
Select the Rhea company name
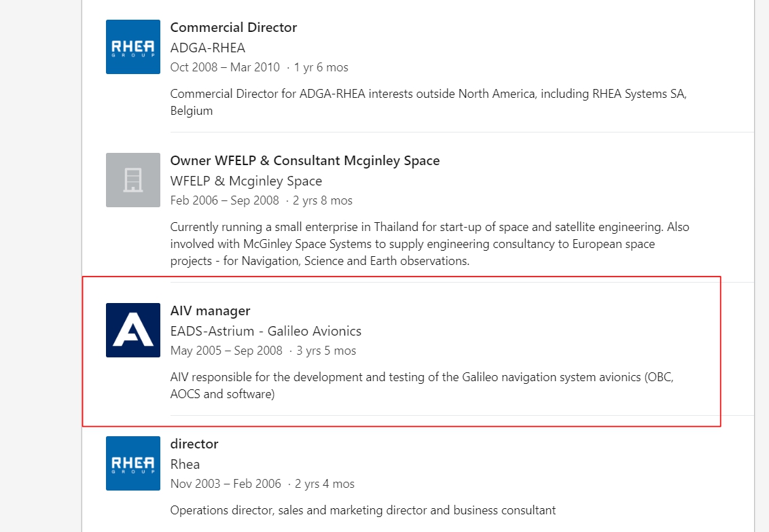pos(185,464)
